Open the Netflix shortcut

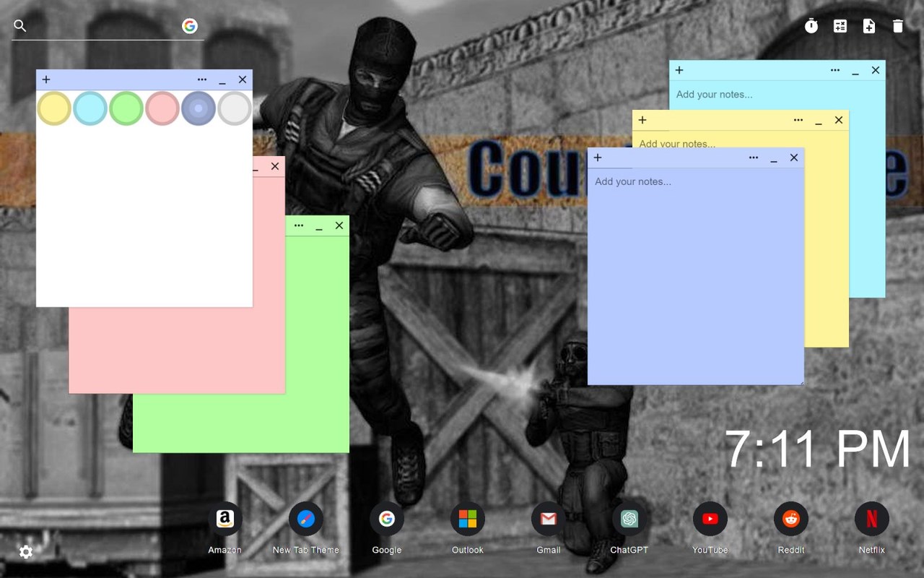coord(872,519)
